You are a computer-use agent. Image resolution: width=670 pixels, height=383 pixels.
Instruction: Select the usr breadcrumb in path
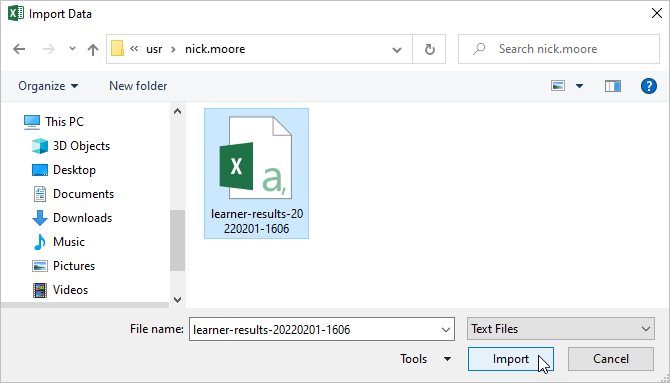click(x=154, y=49)
